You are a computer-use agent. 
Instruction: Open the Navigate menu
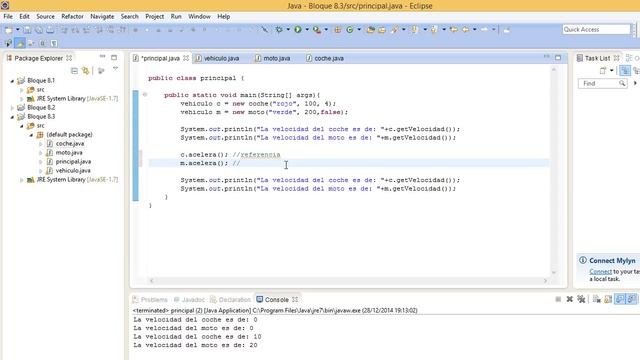(102, 16)
